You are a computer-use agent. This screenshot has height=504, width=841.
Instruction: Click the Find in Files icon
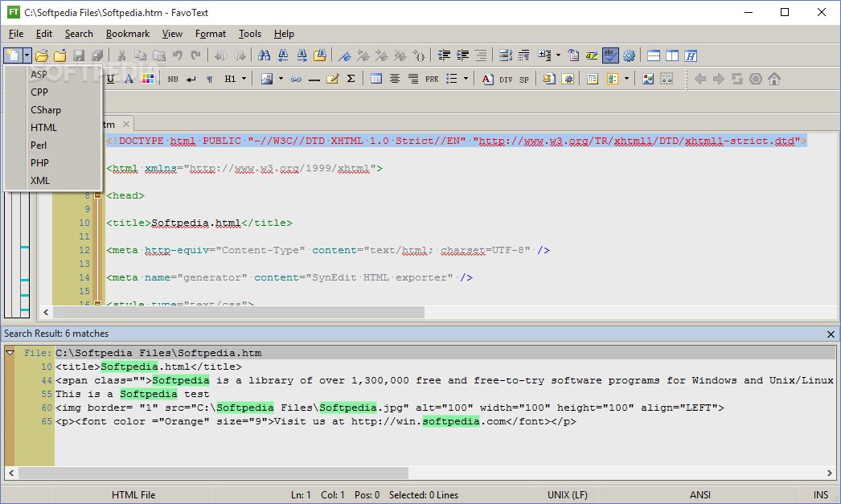click(x=320, y=55)
